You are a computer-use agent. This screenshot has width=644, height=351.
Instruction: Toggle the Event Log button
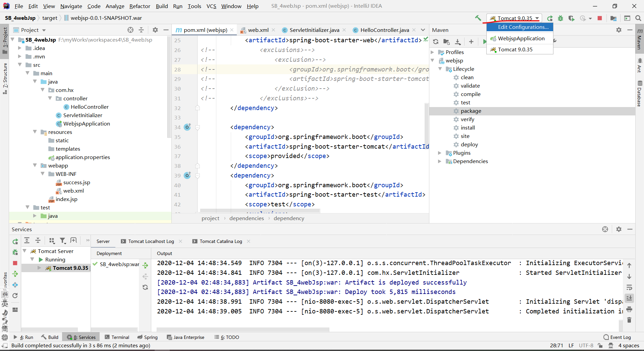click(617, 337)
